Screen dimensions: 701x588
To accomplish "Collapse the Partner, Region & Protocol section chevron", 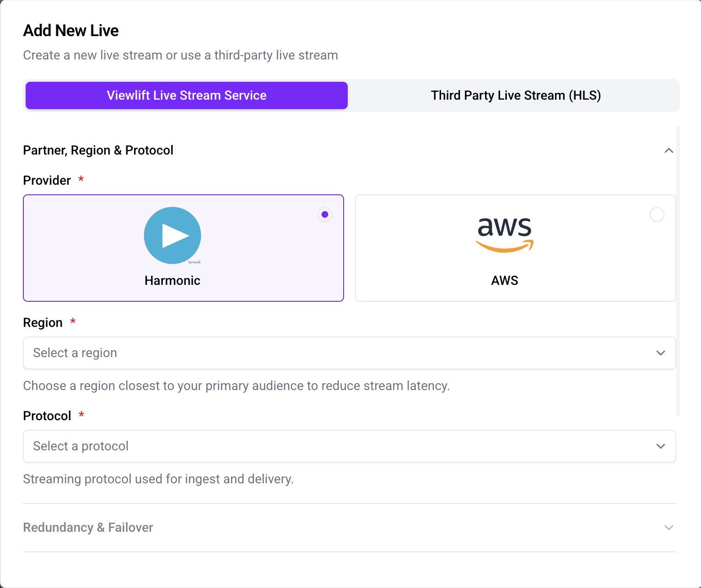I will (669, 150).
